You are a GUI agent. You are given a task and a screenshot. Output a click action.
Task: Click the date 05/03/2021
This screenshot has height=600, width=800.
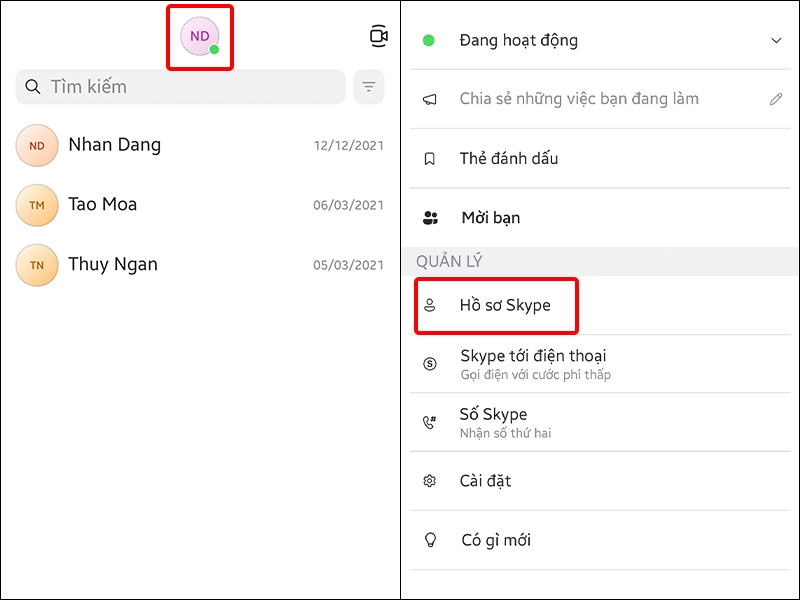pos(348,265)
